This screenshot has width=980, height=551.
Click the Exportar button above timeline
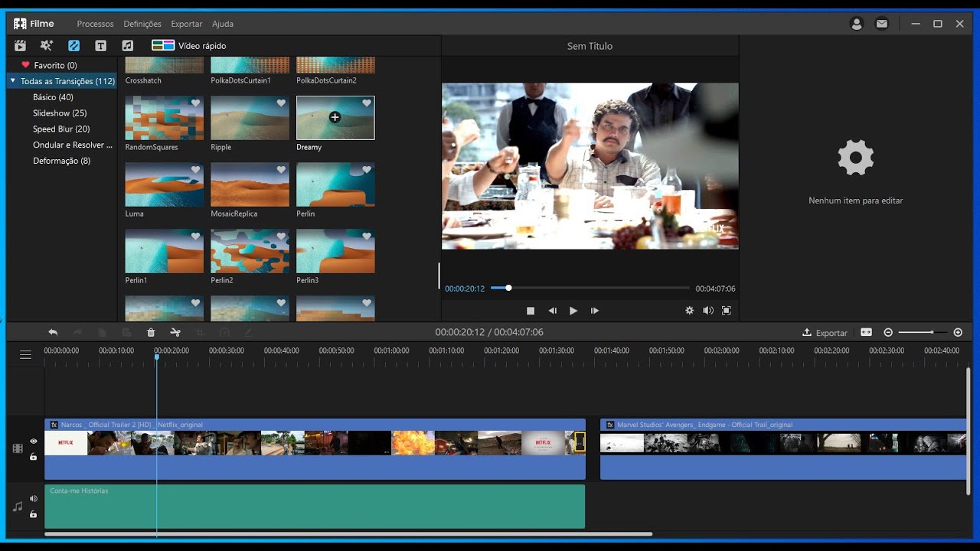pos(825,332)
